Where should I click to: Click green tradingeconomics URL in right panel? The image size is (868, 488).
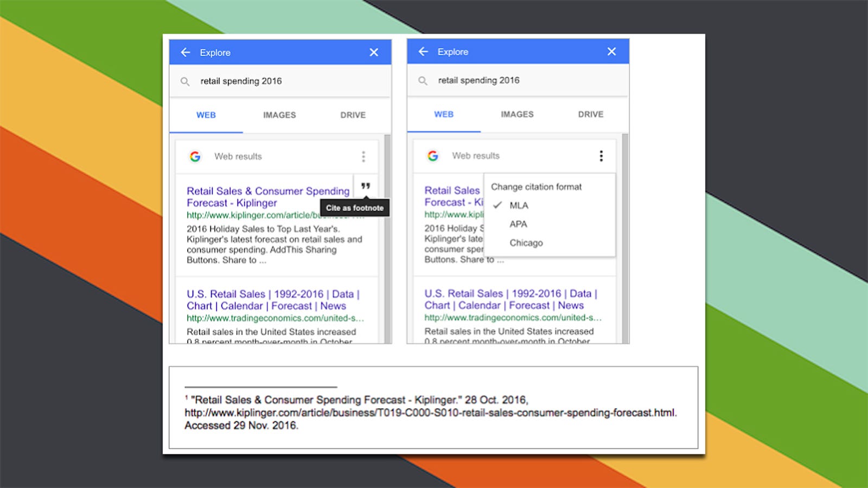(513, 318)
